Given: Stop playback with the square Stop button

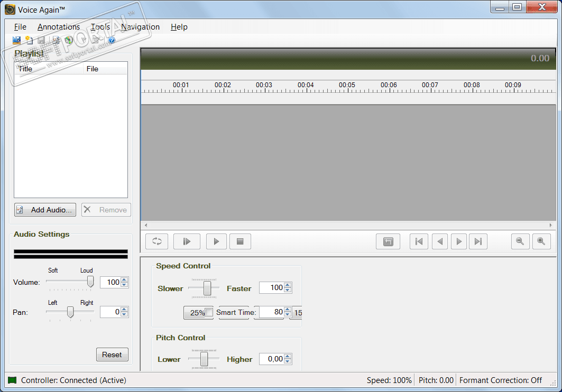Looking at the screenshot, I should tap(240, 241).
